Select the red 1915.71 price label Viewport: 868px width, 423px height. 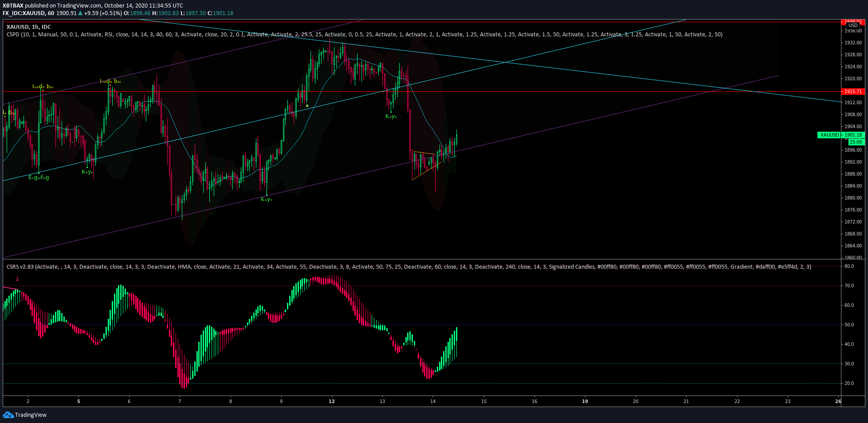852,91
